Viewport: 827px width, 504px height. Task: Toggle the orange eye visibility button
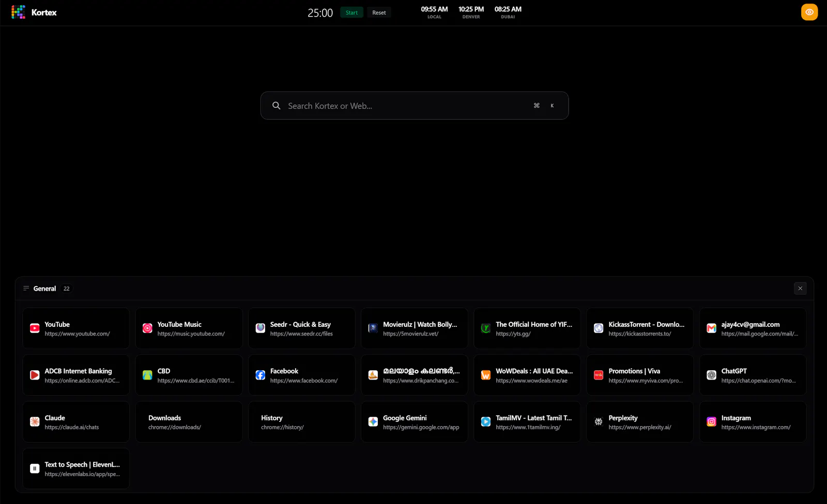(809, 12)
